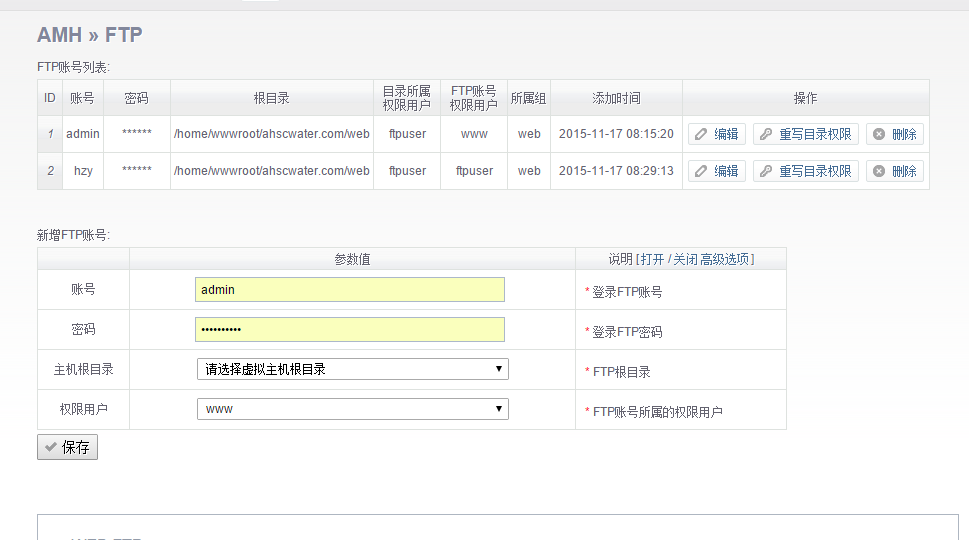Click the checkmark icon on 保存 button
Viewport: 969px width, 540px height.
(51, 447)
